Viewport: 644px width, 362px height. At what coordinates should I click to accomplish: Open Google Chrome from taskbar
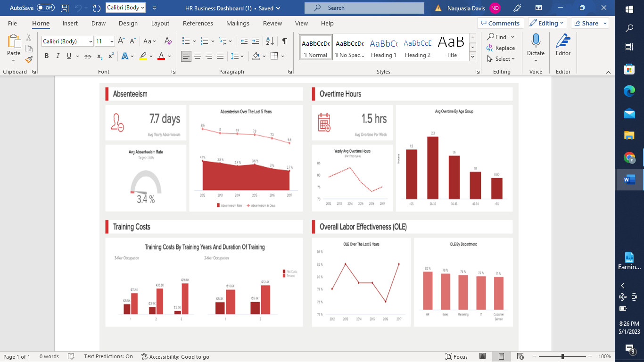629,157
